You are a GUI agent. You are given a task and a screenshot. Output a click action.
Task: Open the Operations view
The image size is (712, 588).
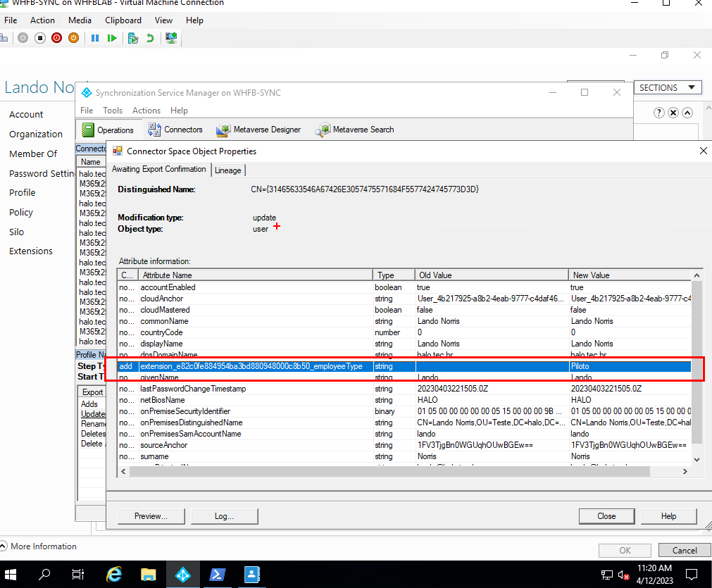coord(108,130)
